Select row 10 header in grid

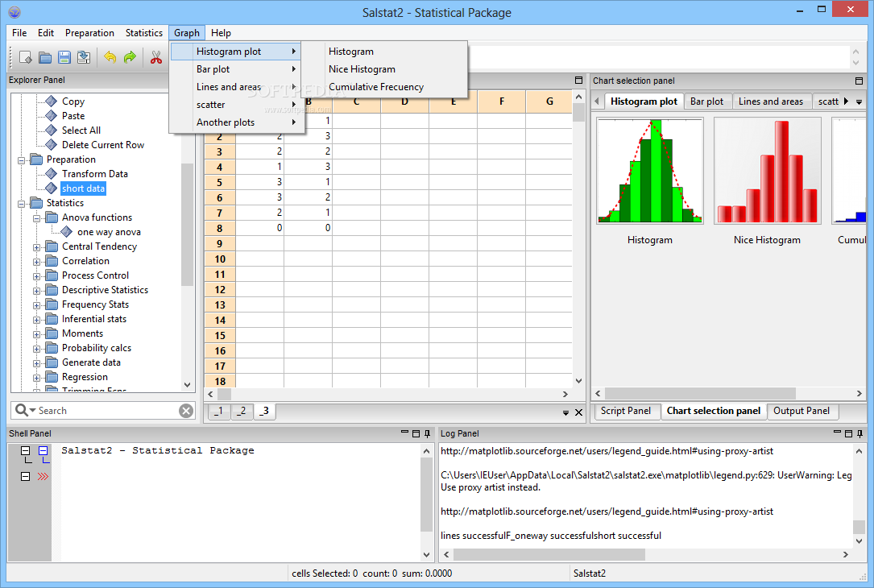[x=220, y=259]
